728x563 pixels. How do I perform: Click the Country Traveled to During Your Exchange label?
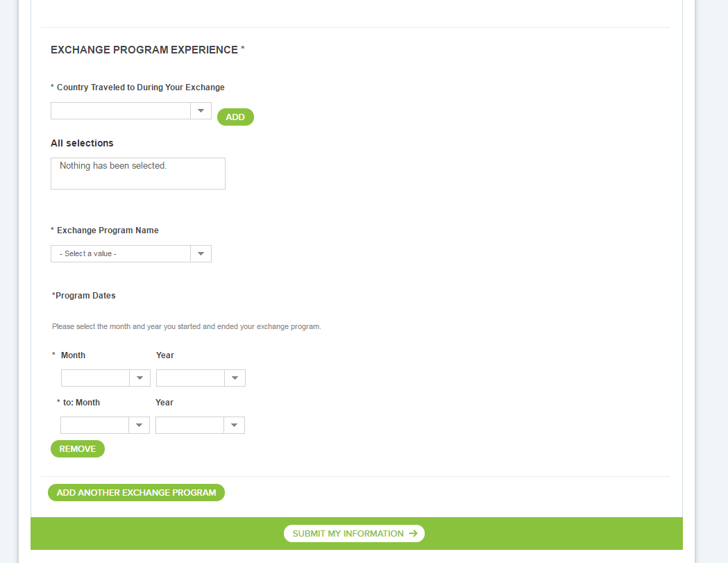click(141, 87)
